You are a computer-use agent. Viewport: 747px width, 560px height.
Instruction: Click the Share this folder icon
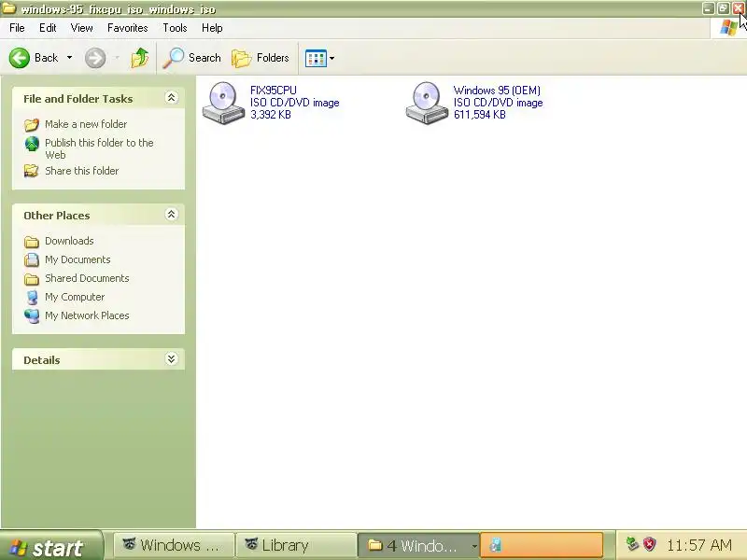(x=32, y=171)
